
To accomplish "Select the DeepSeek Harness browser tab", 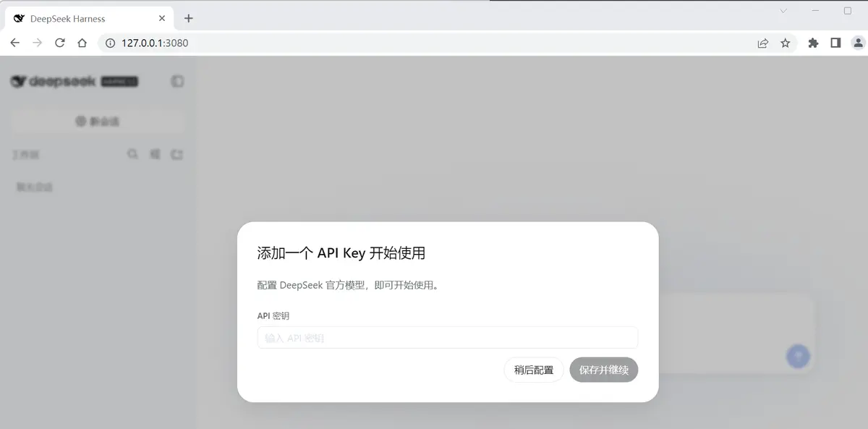I will 89,19.
